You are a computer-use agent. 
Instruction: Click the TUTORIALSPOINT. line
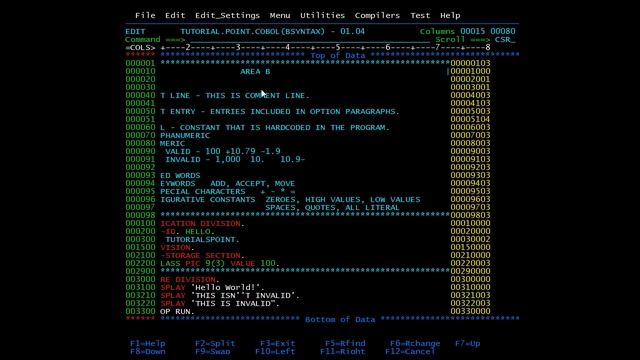(202, 240)
